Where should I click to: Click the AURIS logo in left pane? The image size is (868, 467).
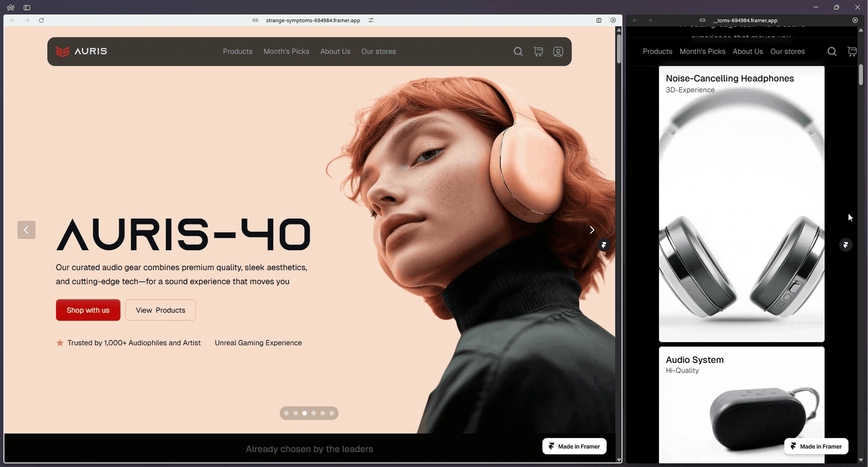pyautogui.click(x=82, y=51)
